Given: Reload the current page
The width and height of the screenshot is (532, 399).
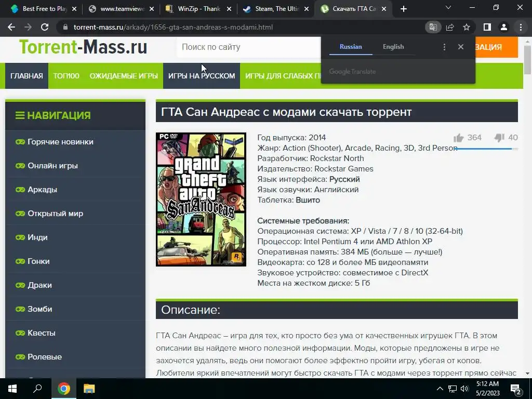Looking at the screenshot, I should [45, 27].
